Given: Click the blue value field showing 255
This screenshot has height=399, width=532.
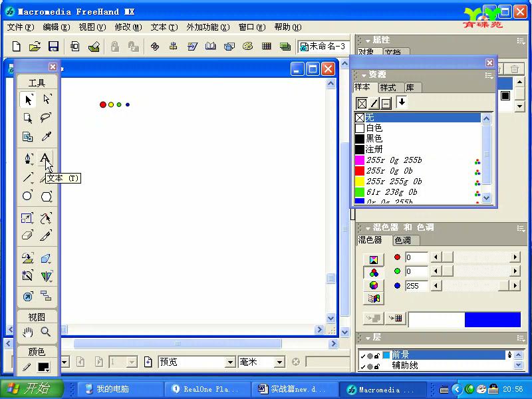Looking at the screenshot, I should point(416,286).
